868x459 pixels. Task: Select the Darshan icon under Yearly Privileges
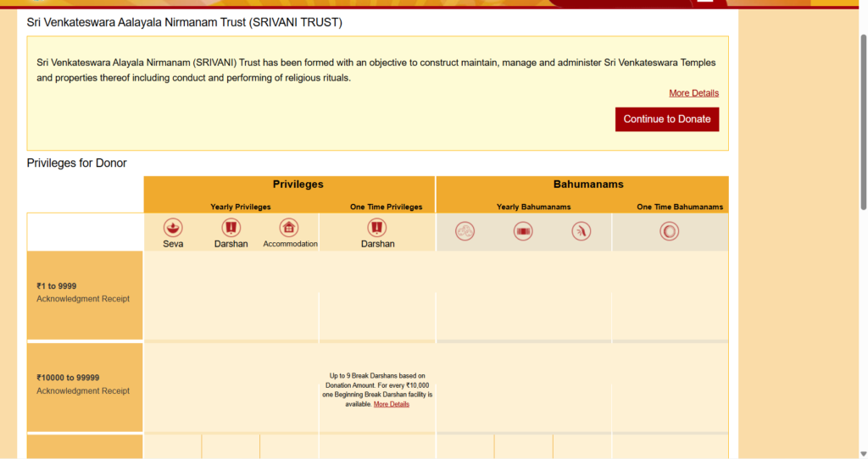[x=231, y=228]
